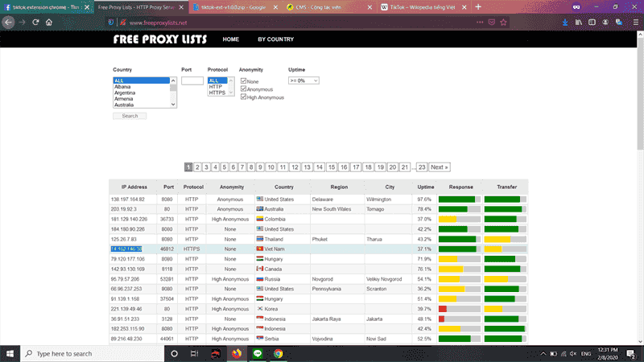Open the HOME menu item
Screen dimensions: 644x362
coord(231,39)
